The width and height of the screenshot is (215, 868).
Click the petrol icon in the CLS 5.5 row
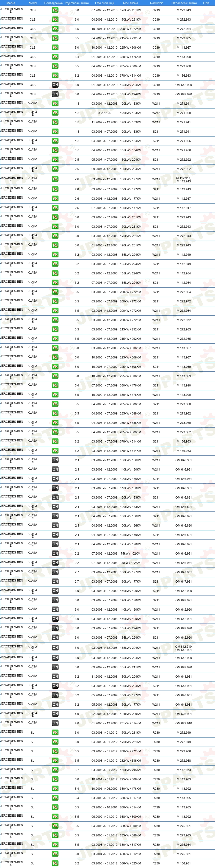point(55,66)
